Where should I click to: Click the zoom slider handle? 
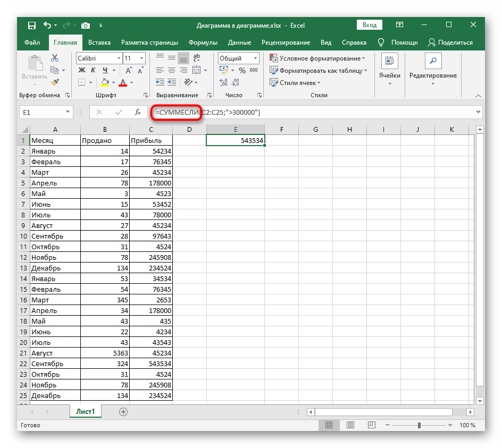(420, 425)
